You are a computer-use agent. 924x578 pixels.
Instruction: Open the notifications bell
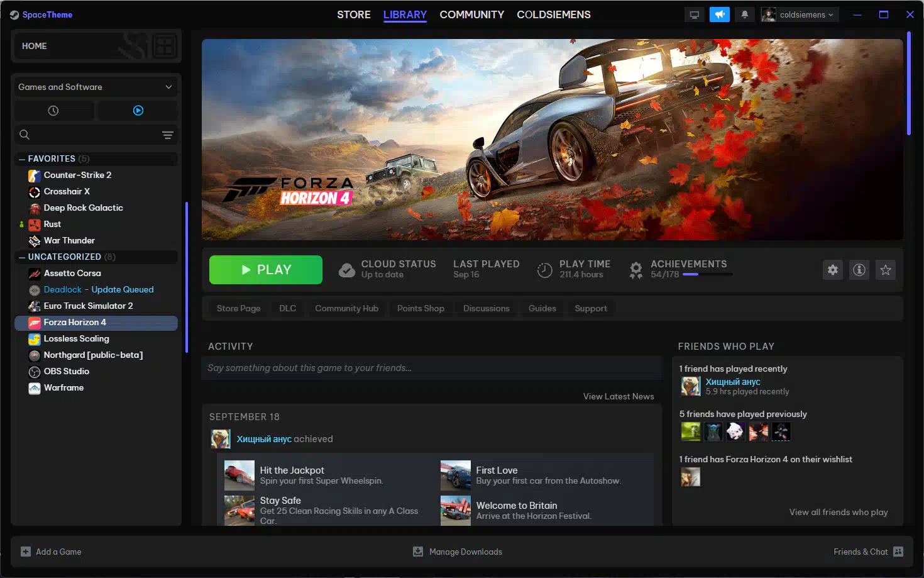[x=745, y=14]
